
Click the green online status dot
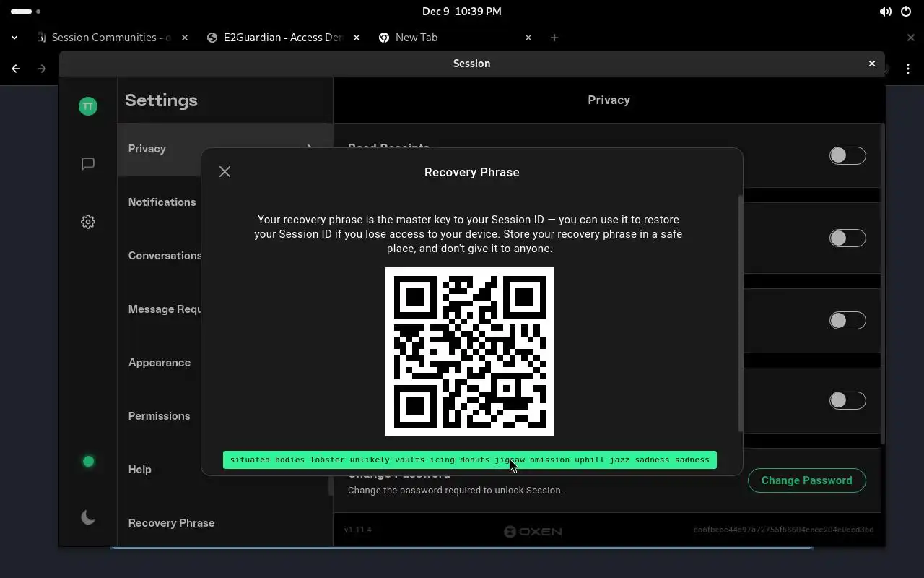[x=88, y=461]
